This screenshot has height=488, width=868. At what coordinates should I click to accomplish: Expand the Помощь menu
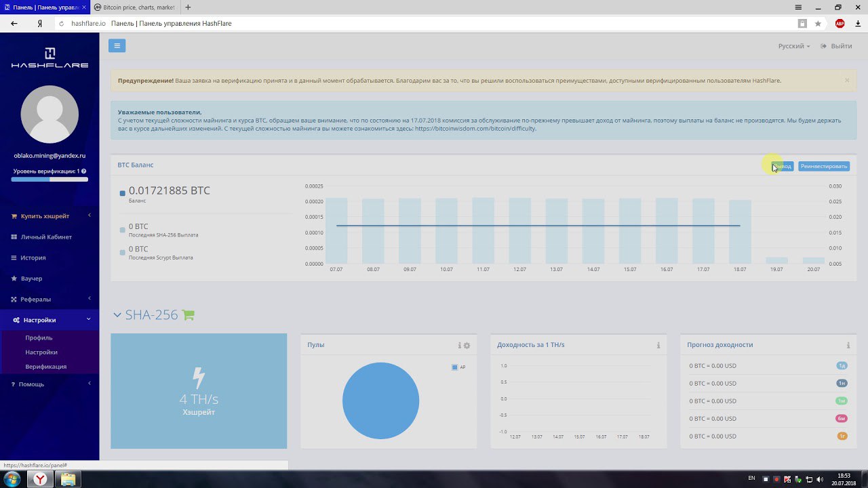(50, 384)
